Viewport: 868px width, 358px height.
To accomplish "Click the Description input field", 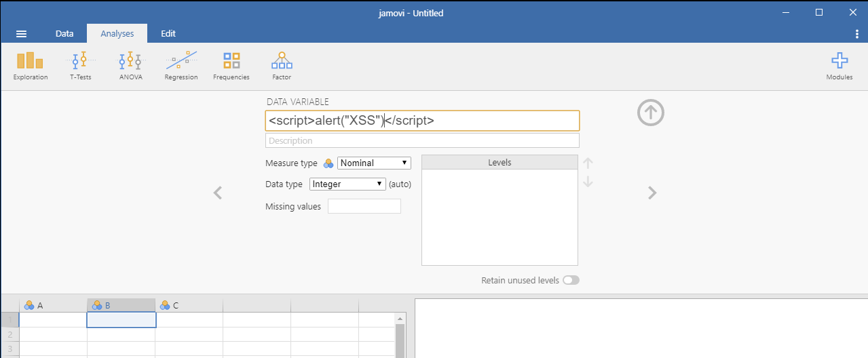I will [x=422, y=140].
